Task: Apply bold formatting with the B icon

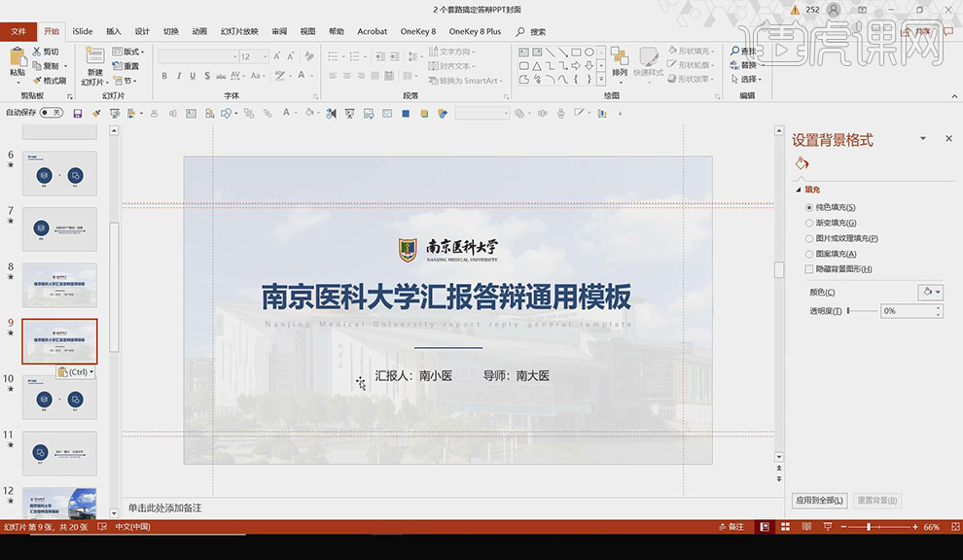Action: (163, 75)
